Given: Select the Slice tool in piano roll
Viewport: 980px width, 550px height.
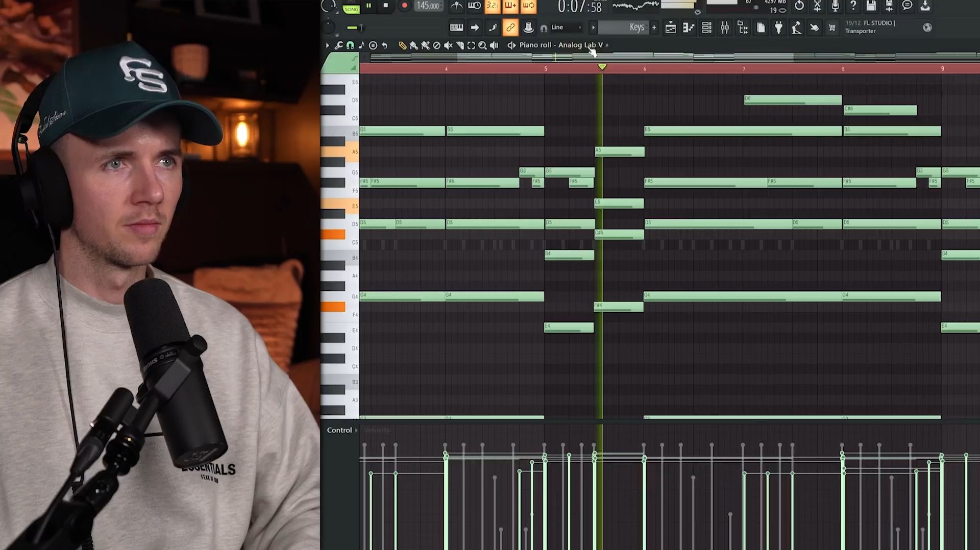Looking at the screenshot, I should coord(459,45).
